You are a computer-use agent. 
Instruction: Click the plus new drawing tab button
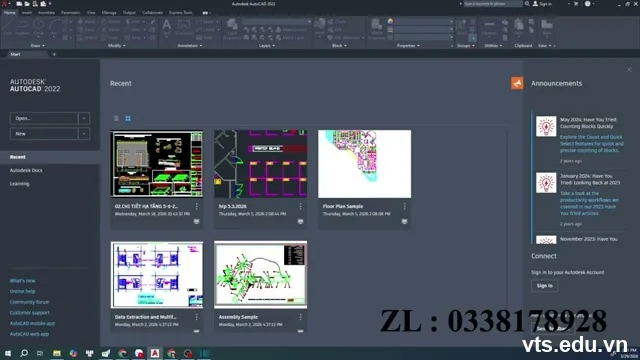tap(54, 54)
